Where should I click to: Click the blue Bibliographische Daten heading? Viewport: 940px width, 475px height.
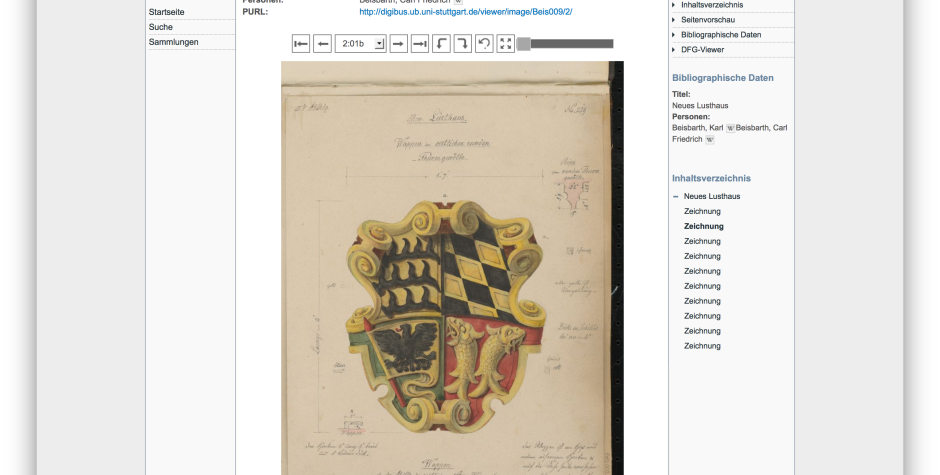722,78
